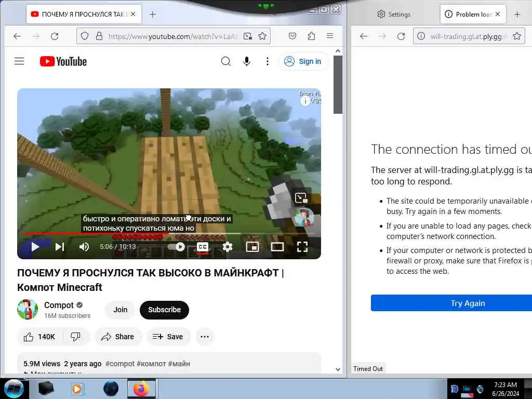Image resolution: width=532 pixels, height=399 pixels.
Task: Subscribe to the Compot channel
Action: point(164,310)
